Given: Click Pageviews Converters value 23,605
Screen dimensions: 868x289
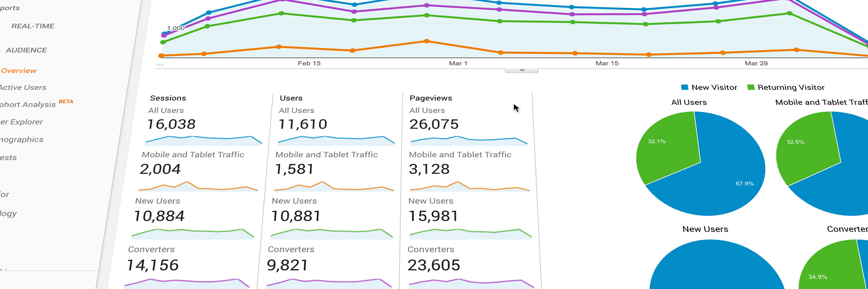Looking at the screenshot, I should (x=433, y=265).
